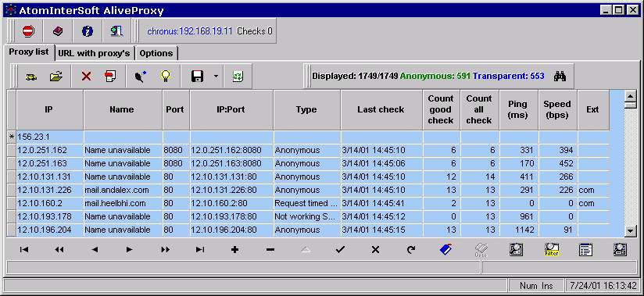644x296 pixels.
Task: Switch to URL with proxy's tab
Action: 94,53
